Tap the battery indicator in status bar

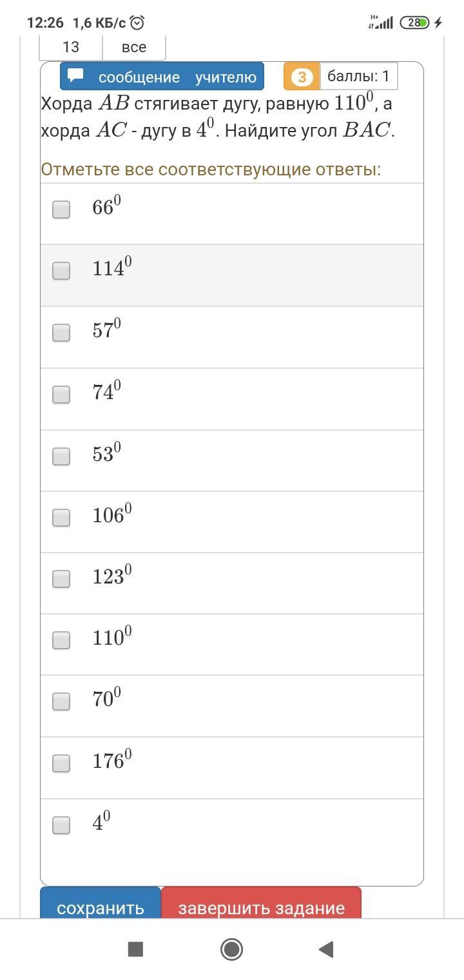coord(414,23)
